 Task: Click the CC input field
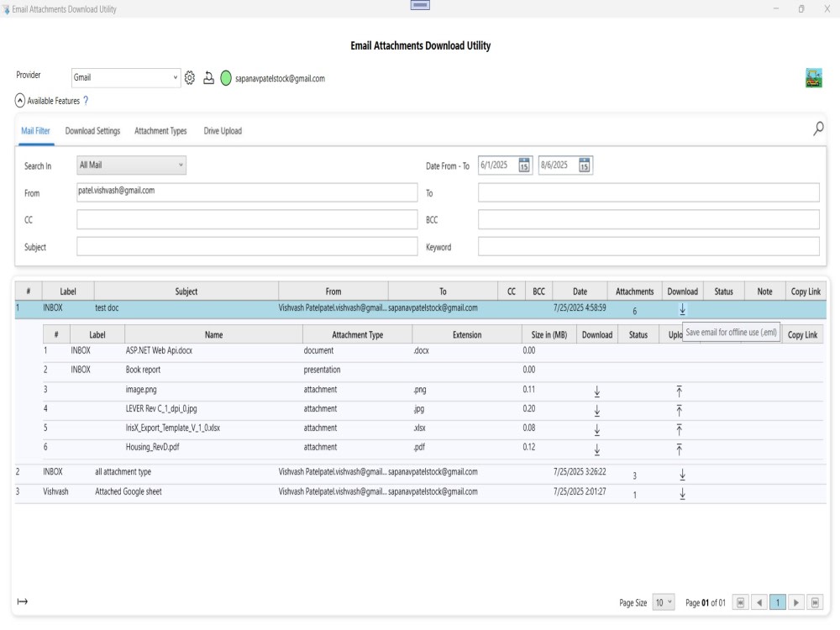247,219
